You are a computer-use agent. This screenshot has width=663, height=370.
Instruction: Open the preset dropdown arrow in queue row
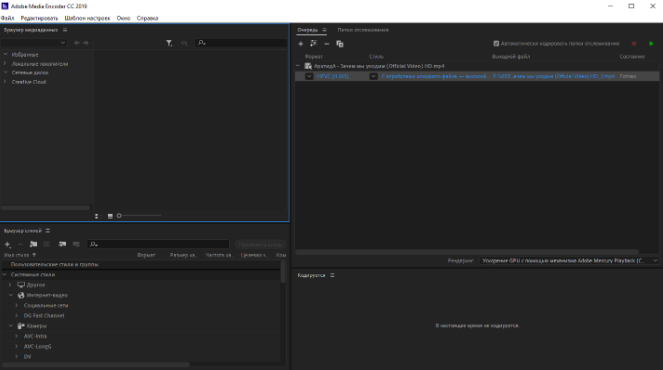tap(373, 77)
